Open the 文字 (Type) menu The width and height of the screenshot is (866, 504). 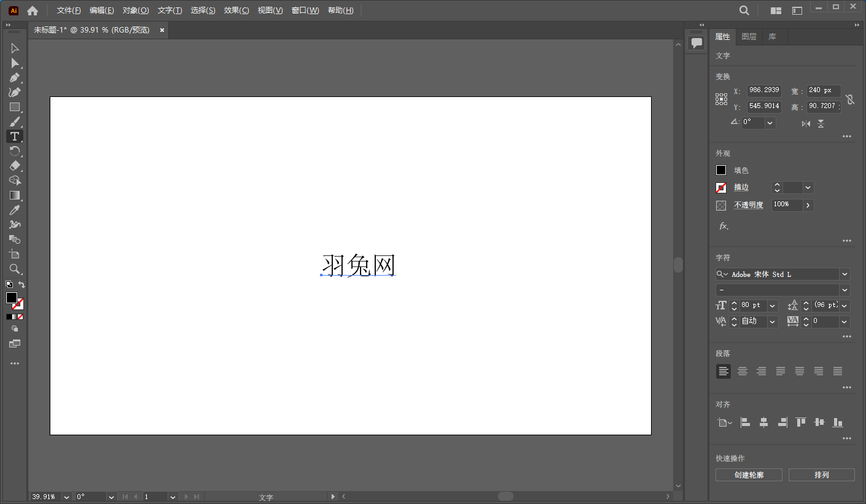pyautogui.click(x=170, y=10)
